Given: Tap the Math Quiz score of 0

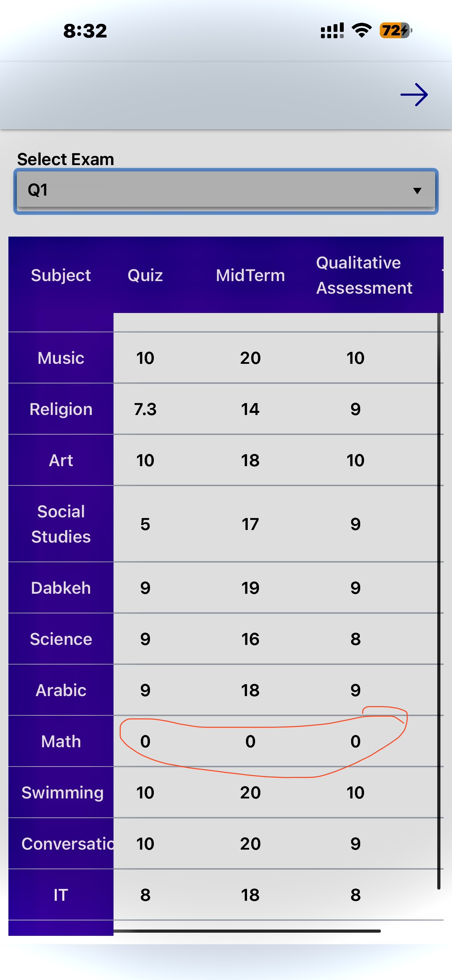Looking at the screenshot, I should coord(145,741).
